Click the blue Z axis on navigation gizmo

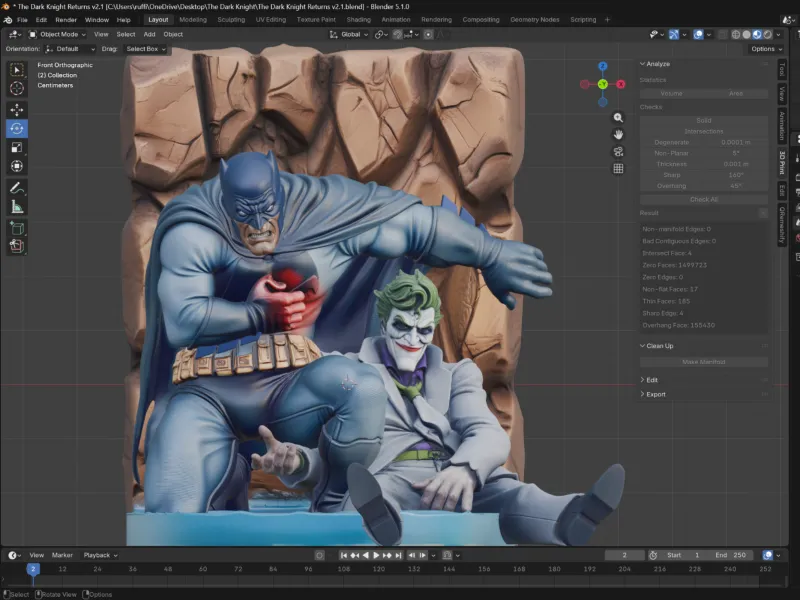(x=603, y=66)
